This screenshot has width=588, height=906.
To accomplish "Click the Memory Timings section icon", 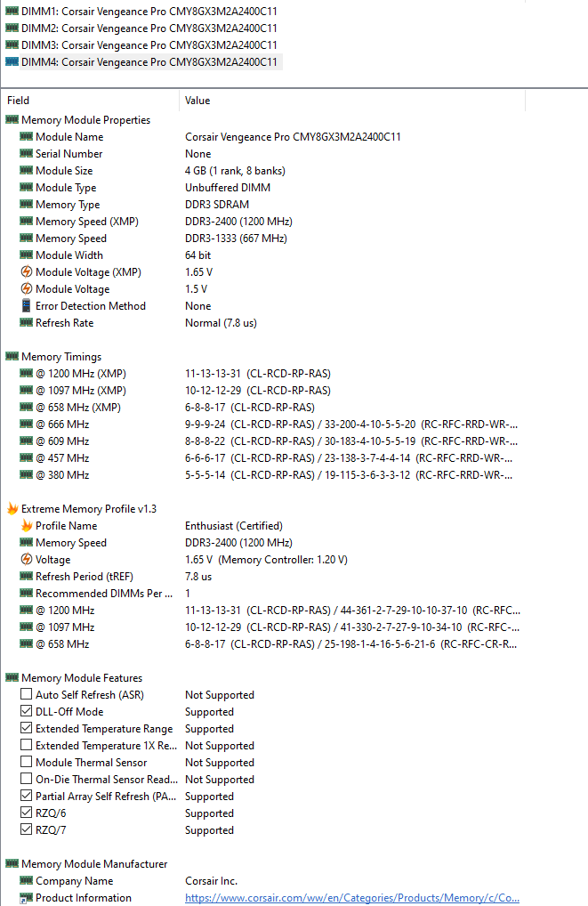I will (12, 356).
